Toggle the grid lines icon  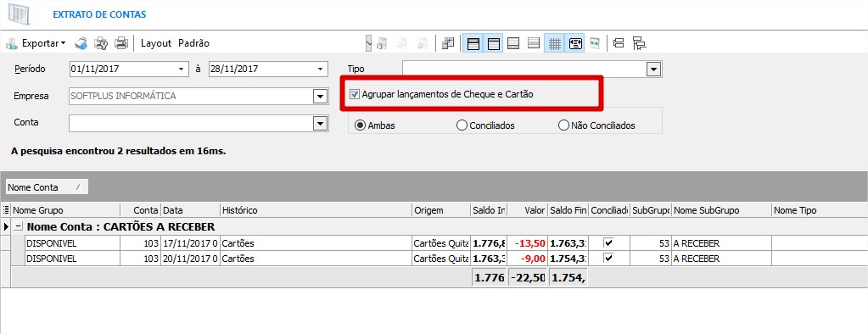point(554,43)
